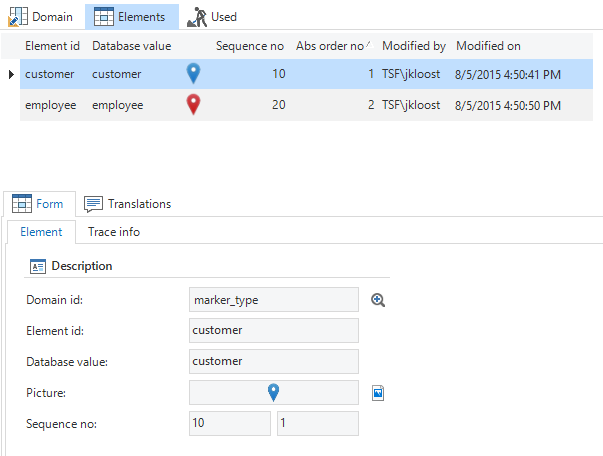Click the row indicator arrow beside customer
The height and width of the screenshot is (456, 603).
[x=11, y=74]
